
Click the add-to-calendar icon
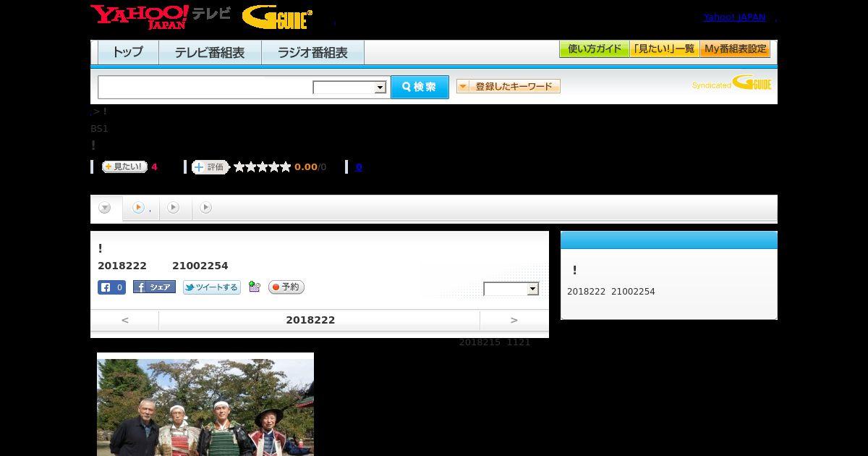click(x=254, y=287)
